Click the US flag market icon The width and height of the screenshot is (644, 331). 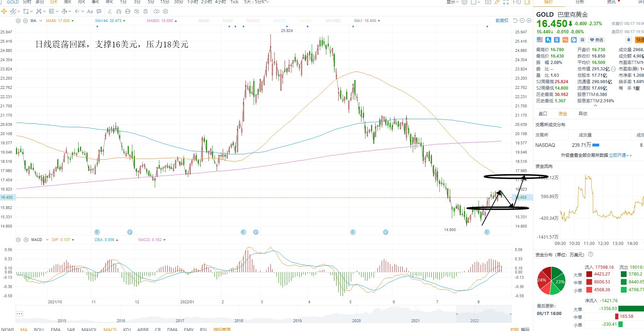(x=540, y=40)
